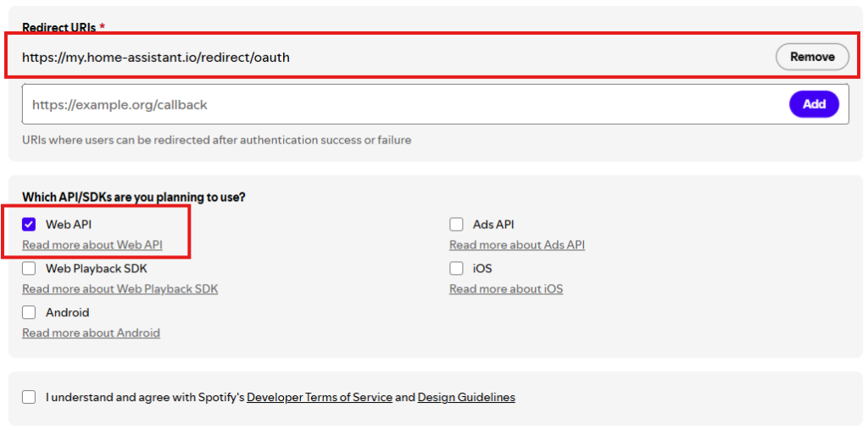Go to the Design Guidelines link

click(x=466, y=397)
